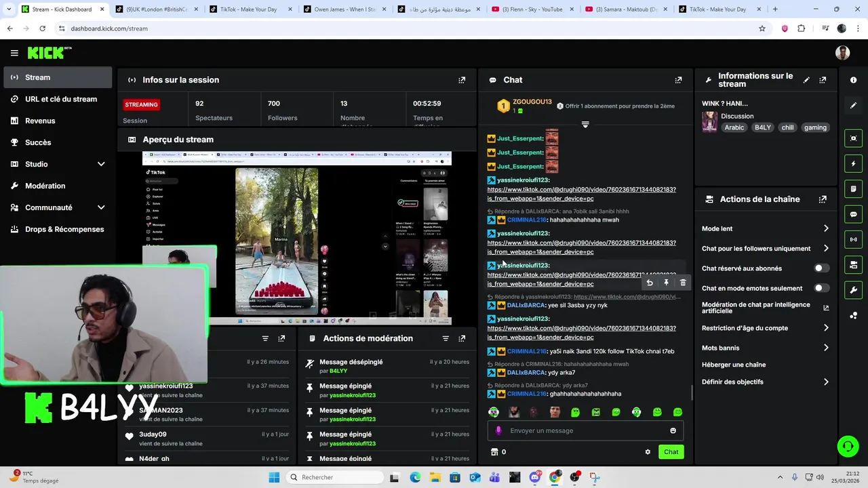
Task: Toggle the broadcast signal widget in right sidebar
Action: click(853, 239)
